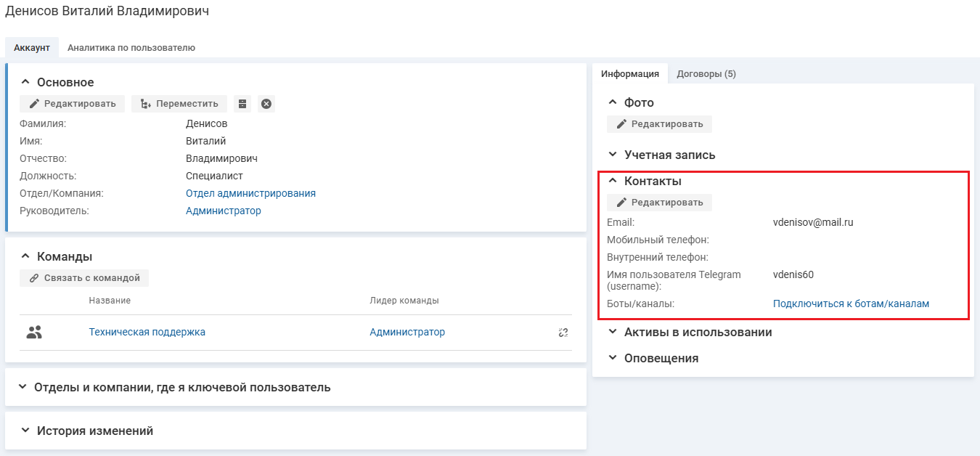Click Связать с командой button

[84, 278]
